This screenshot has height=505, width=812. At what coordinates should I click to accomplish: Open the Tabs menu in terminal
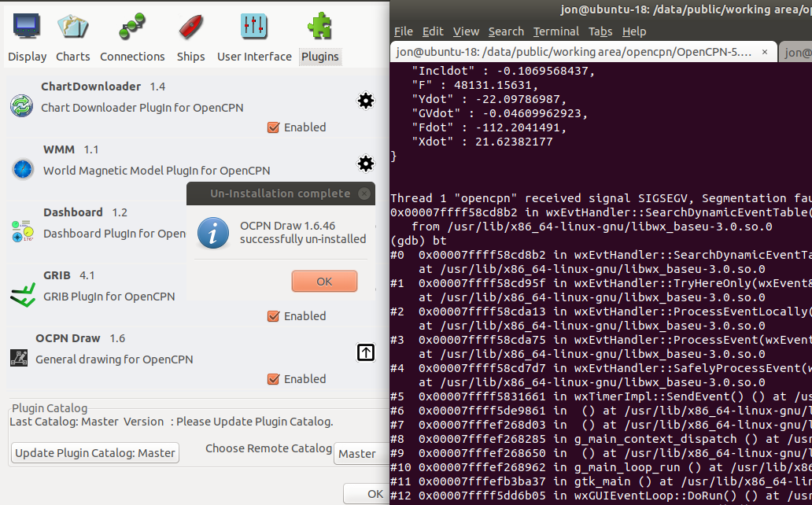[x=600, y=31]
